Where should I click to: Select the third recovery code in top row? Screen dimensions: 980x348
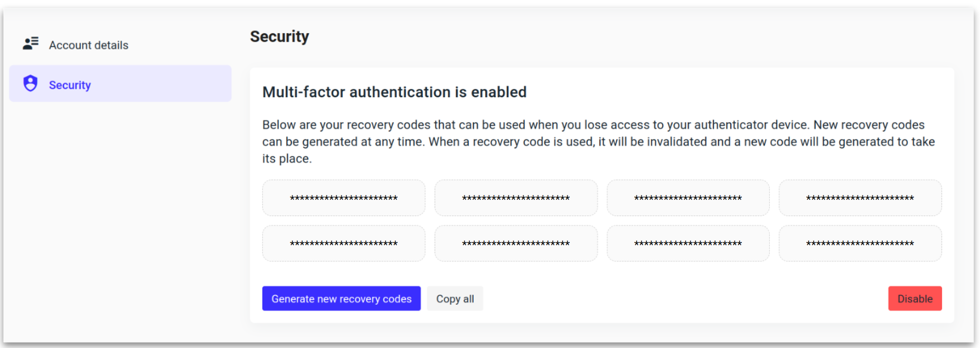pyautogui.click(x=688, y=198)
